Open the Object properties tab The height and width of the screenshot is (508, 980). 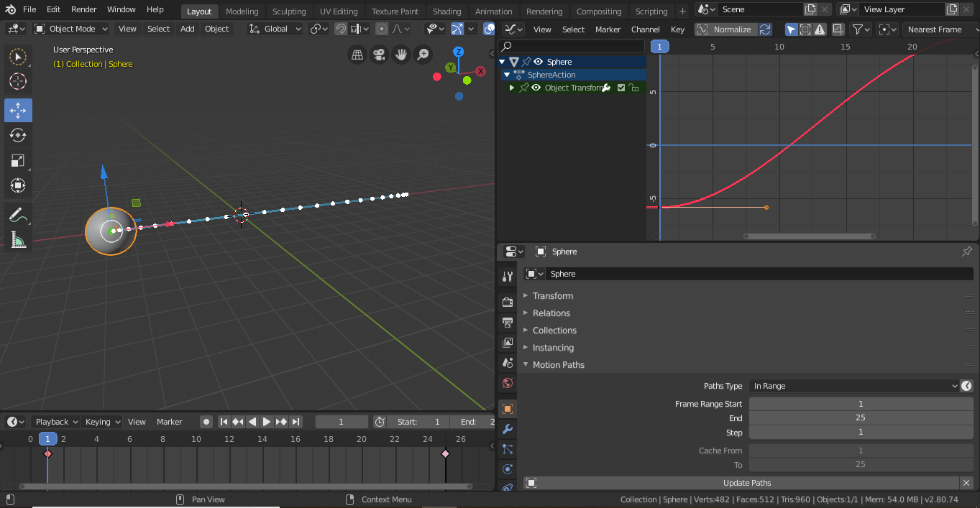(x=508, y=409)
